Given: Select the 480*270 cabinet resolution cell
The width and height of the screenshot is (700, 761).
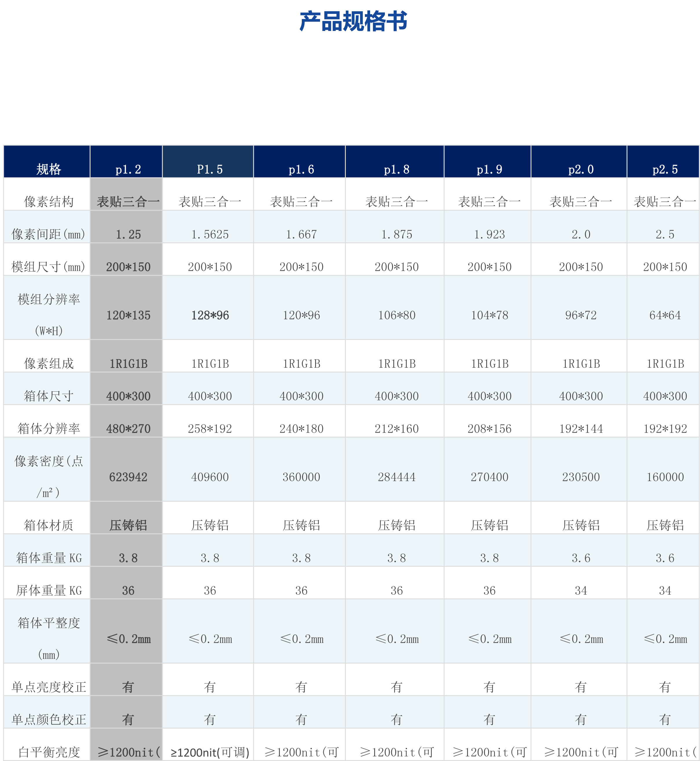Looking at the screenshot, I should 128,429.
